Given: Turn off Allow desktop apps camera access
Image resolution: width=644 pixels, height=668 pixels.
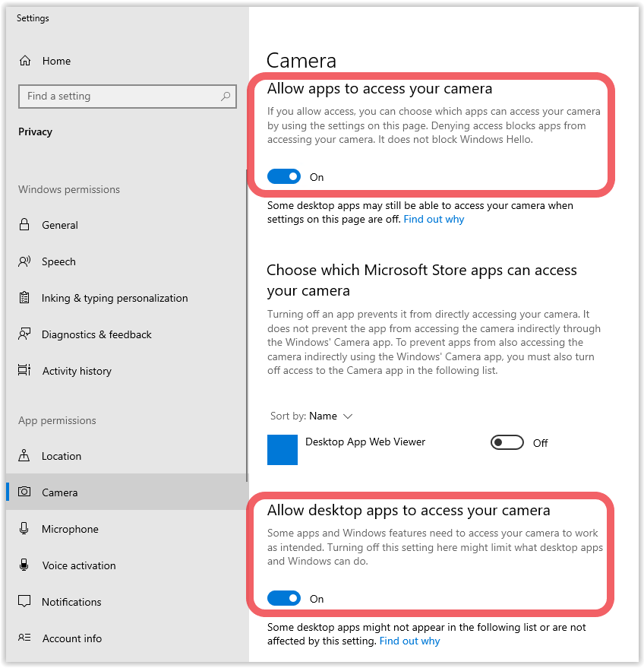Looking at the screenshot, I should [284, 598].
